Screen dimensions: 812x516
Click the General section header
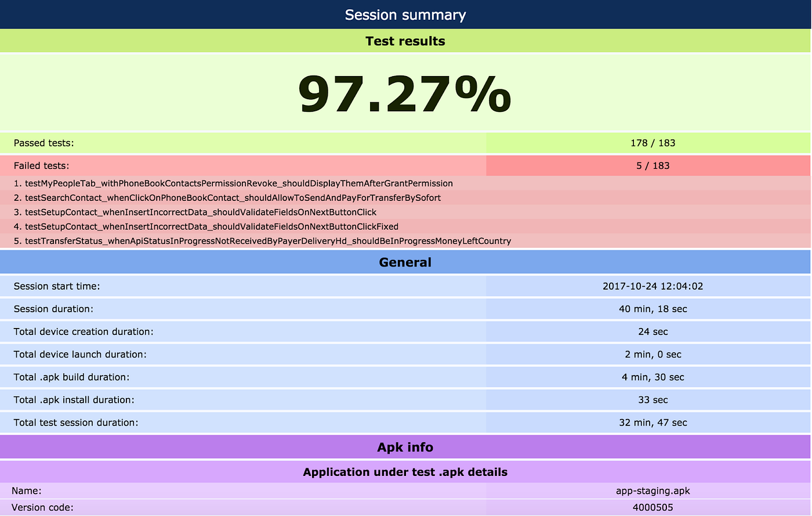(405, 262)
